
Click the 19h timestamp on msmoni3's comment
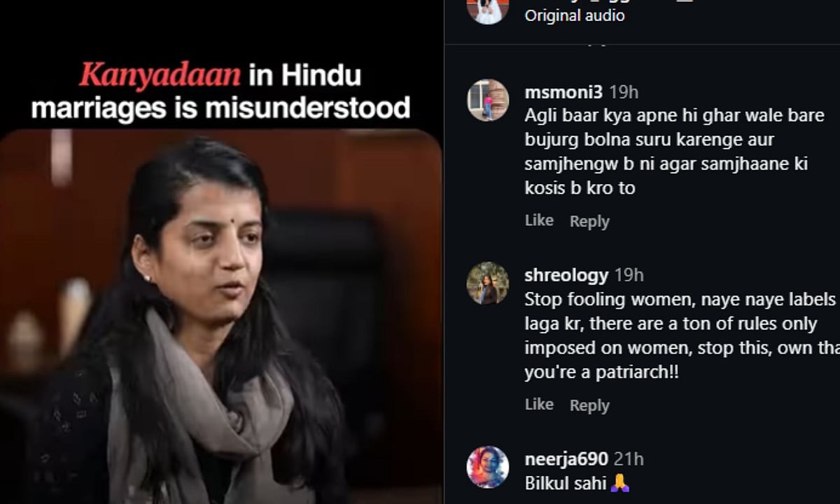[624, 92]
